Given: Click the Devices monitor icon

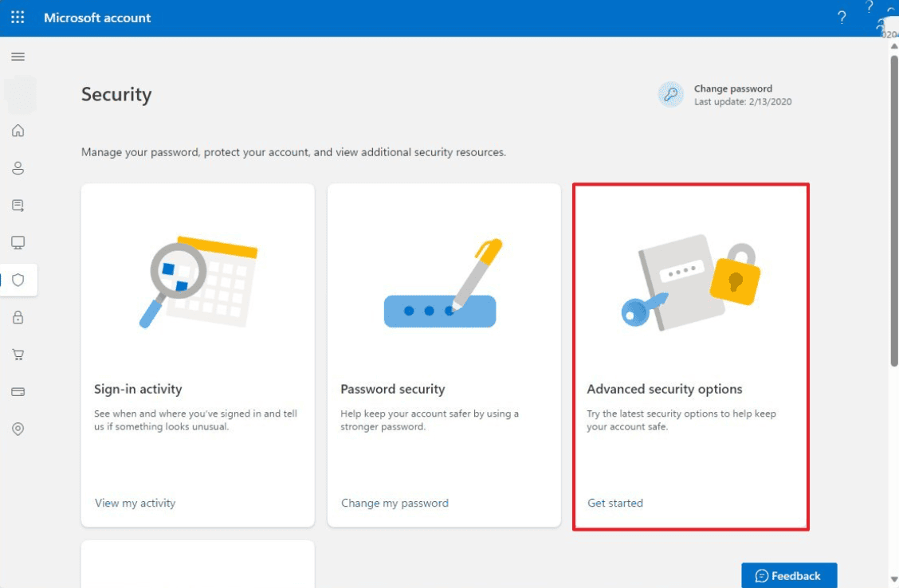Looking at the screenshot, I should click(18, 242).
